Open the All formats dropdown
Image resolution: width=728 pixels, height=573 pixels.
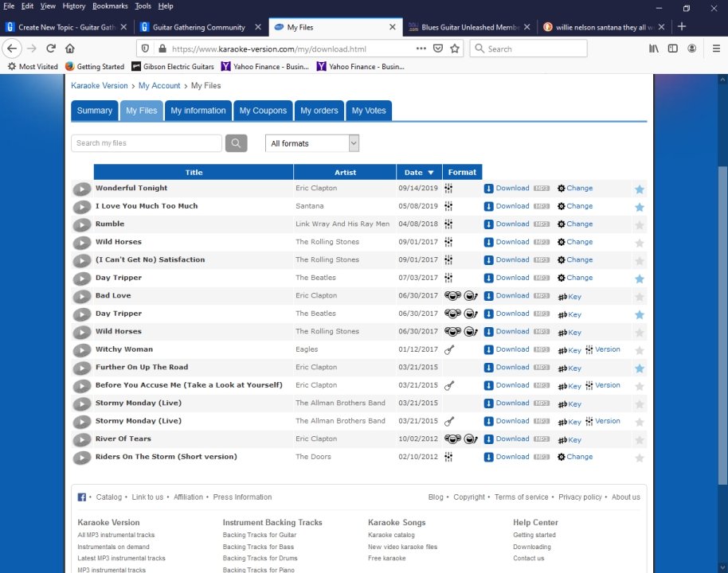pos(312,143)
